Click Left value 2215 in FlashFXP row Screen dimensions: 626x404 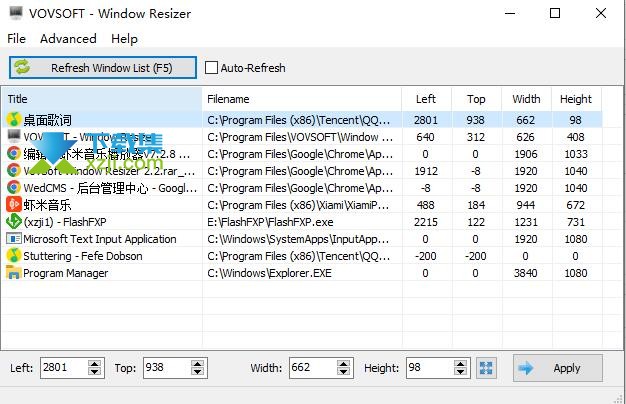point(426,222)
